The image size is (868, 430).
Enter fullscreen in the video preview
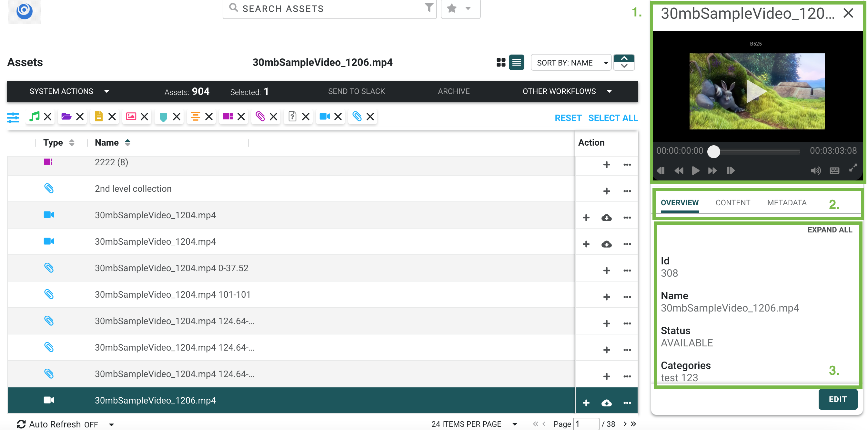(x=853, y=168)
